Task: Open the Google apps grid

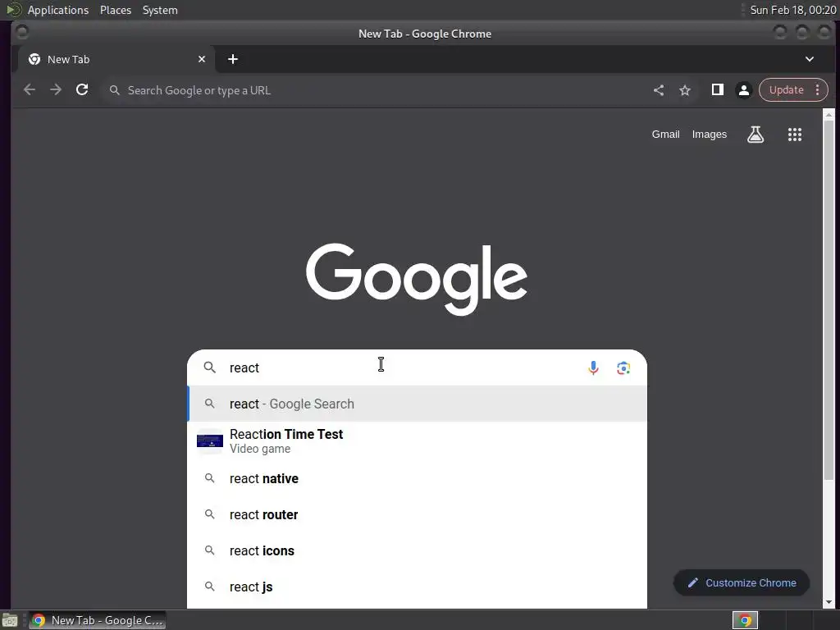Action: click(794, 135)
